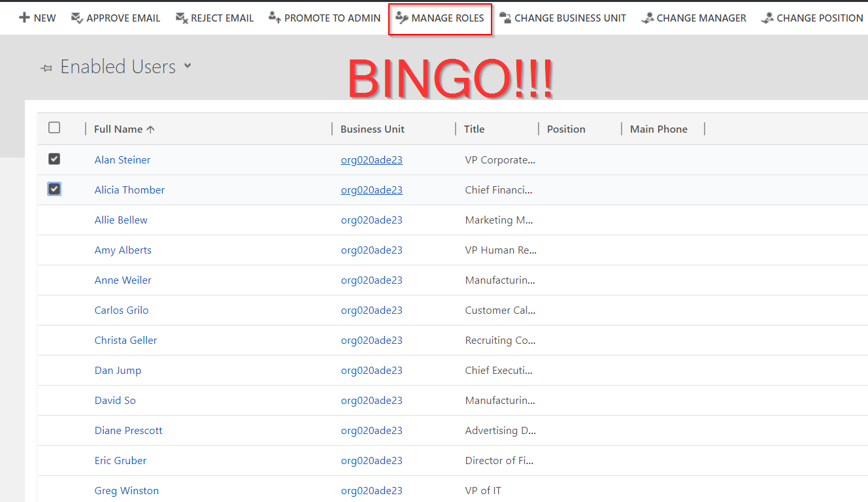Screen dimensions: 868x502
Task: Sort by the Business Unit column header
Action: 372,129
